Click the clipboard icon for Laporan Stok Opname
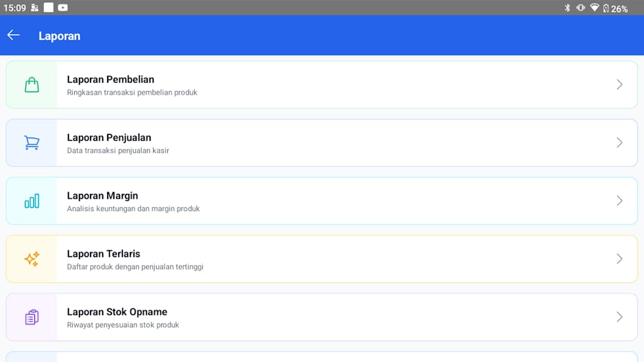 32,317
